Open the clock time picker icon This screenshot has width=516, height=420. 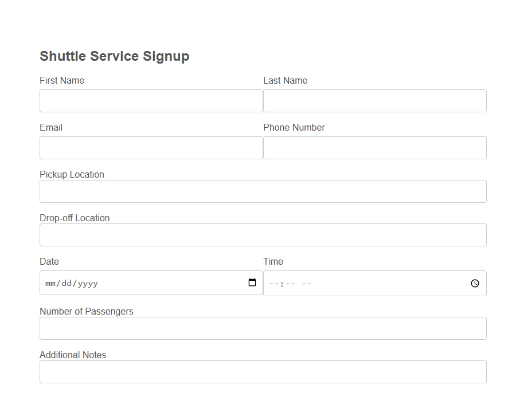pyautogui.click(x=475, y=282)
